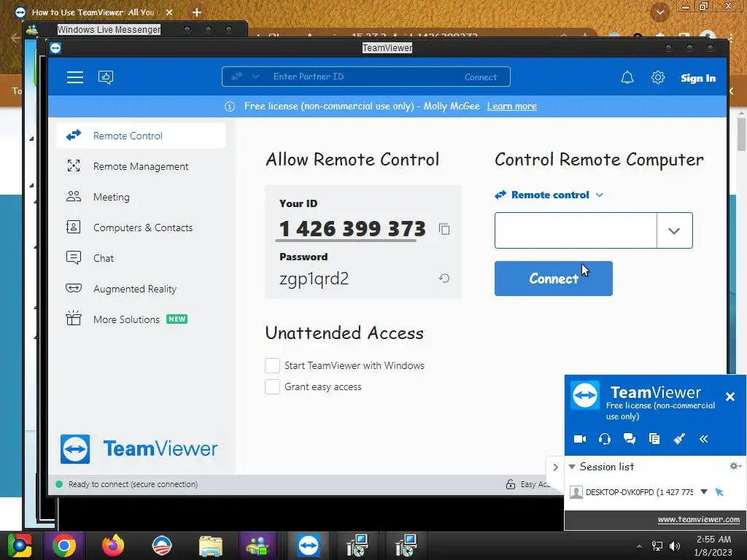747x560 pixels.
Task: Open www.teamviewer.com link
Action: (x=698, y=519)
